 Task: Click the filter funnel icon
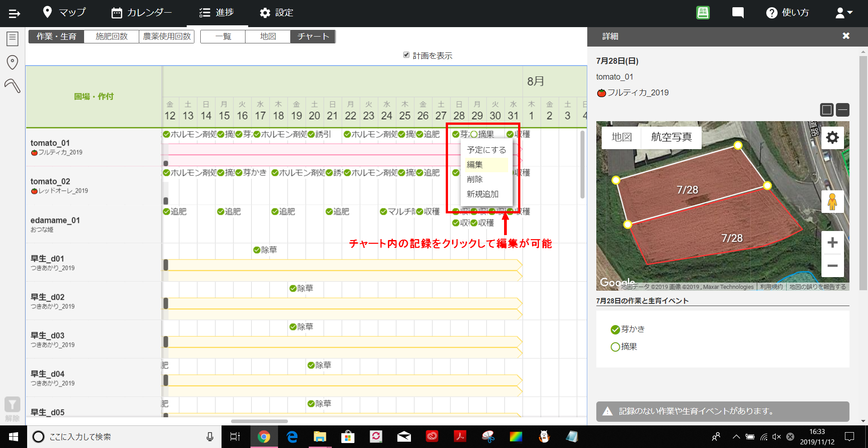point(12,404)
